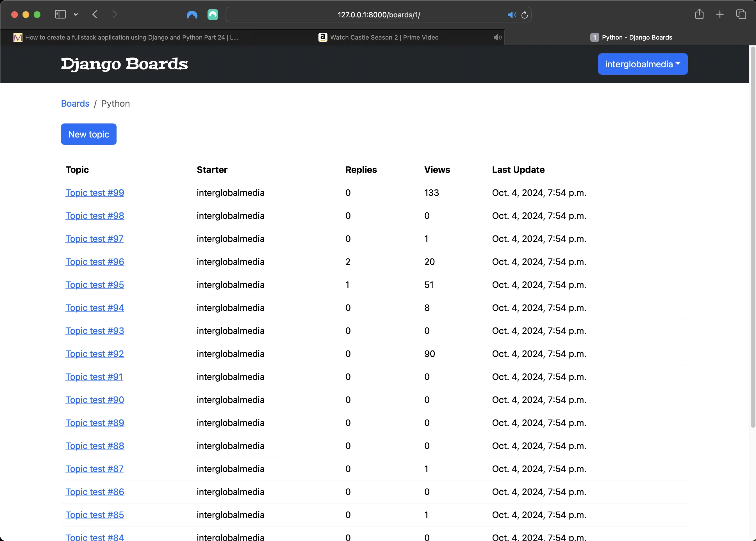Open the Boards breadcrumb link
The height and width of the screenshot is (541, 756).
pos(75,104)
